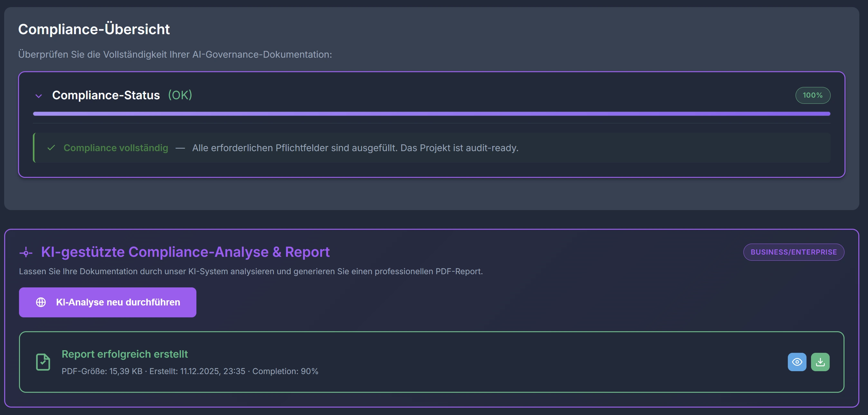Click the sparkle icon next to 'KI-gestützte Compliance-Analyse'

(26, 252)
